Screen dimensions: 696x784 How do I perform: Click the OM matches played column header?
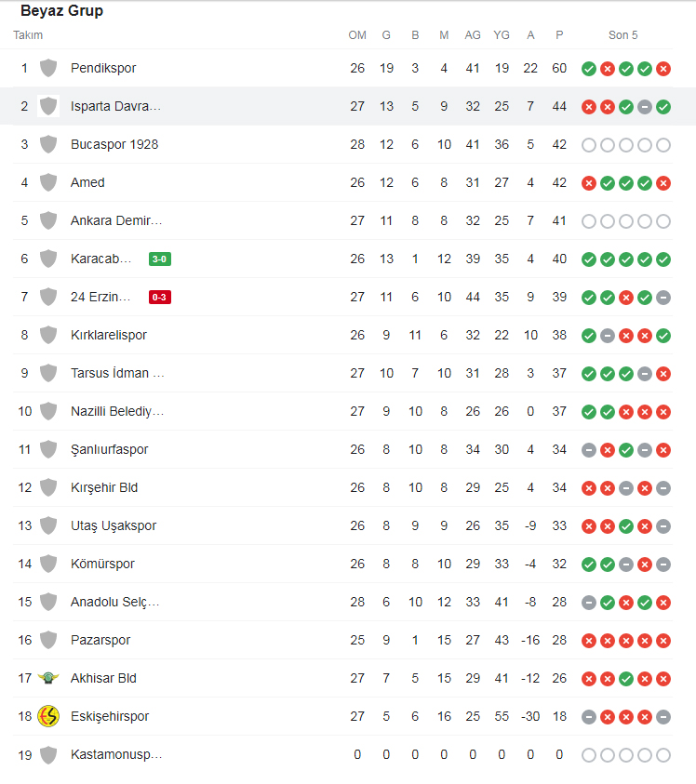pyautogui.click(x=357, y=35)
